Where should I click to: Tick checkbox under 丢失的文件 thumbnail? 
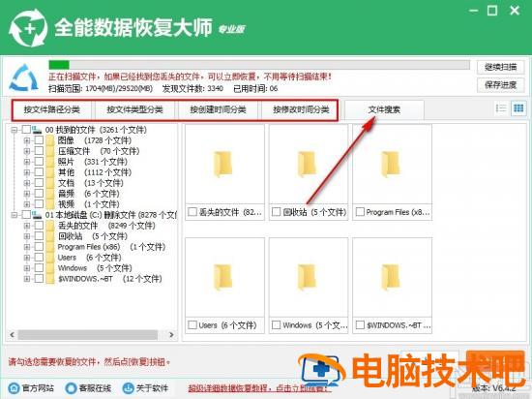[192, 212]
